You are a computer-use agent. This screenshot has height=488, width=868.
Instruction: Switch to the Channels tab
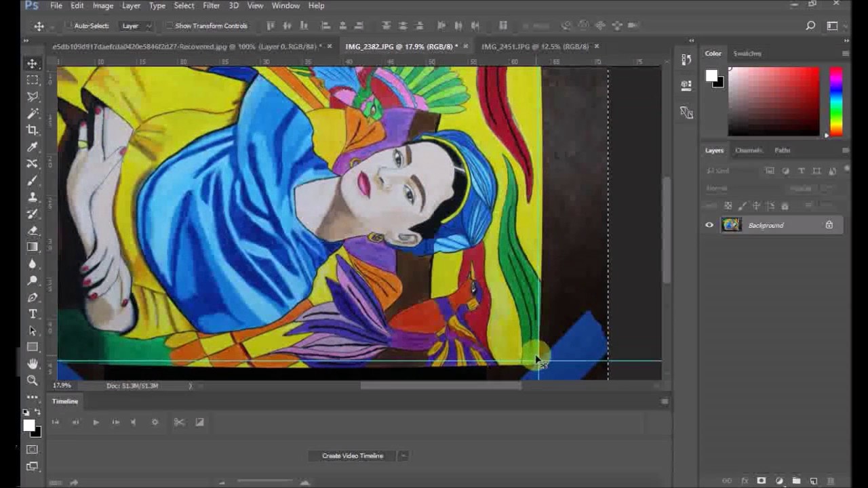[x=749, y=150]
